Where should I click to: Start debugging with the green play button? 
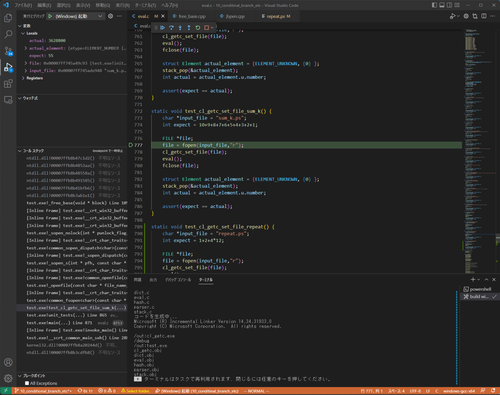pyautogui.click(x=50, y=16)
